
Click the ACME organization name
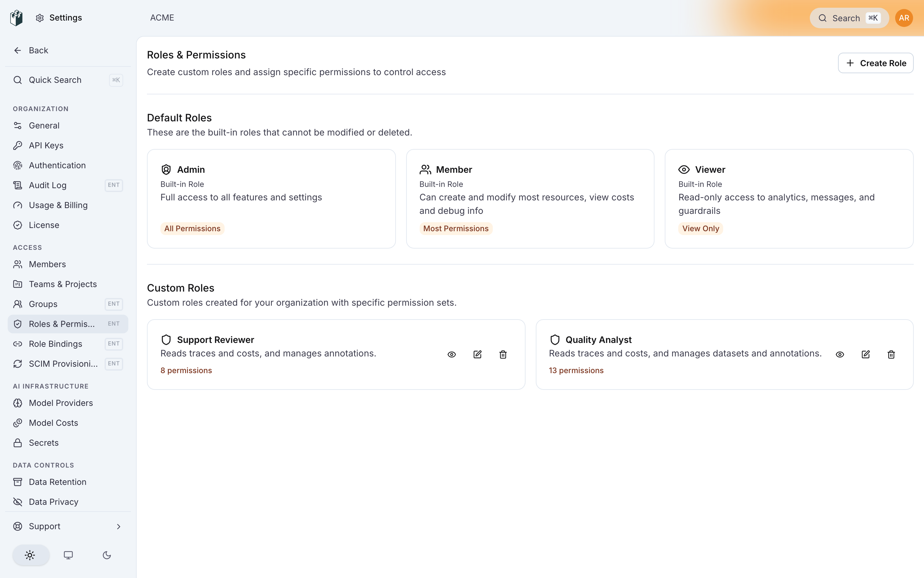(x=162, y=18)
